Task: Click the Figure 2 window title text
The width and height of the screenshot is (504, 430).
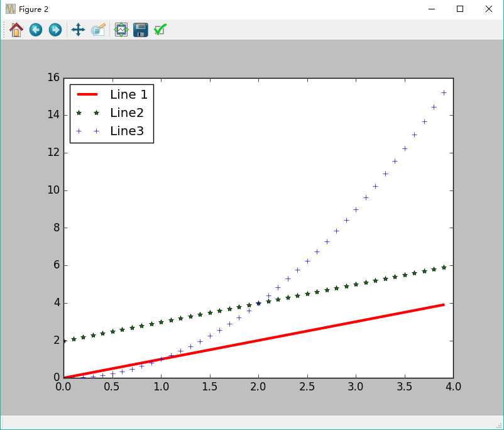Action: tap(33, 9)
